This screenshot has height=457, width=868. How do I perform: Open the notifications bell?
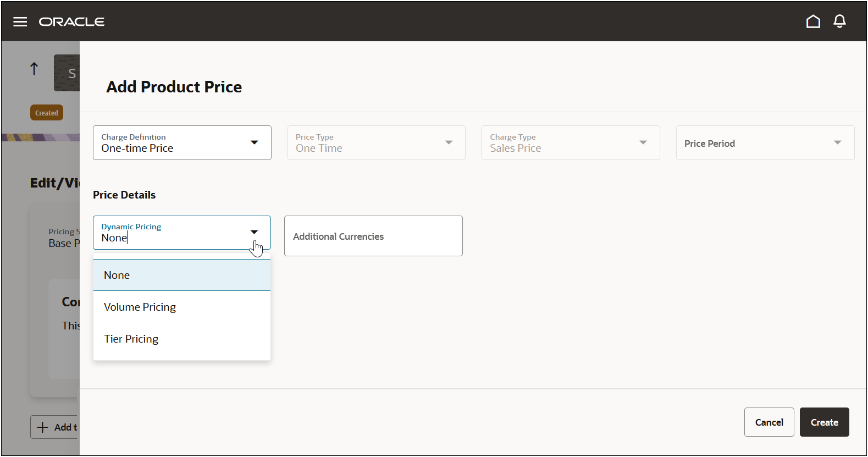[x=839, y=21]
